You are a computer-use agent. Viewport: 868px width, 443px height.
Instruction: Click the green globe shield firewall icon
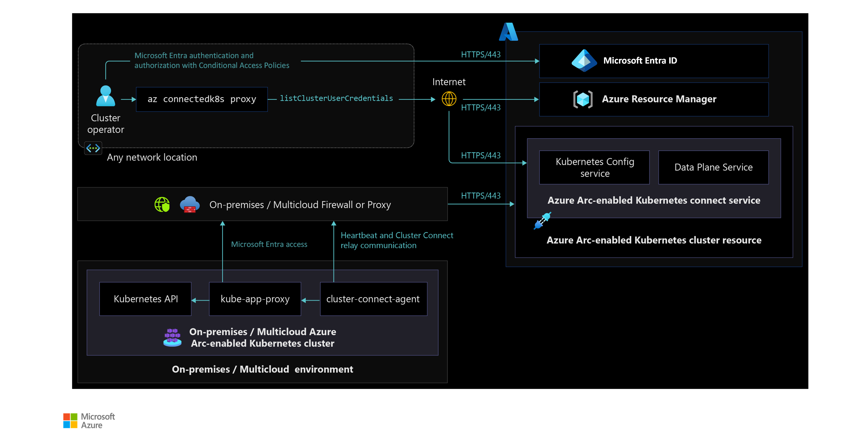[x=162, y=205]
